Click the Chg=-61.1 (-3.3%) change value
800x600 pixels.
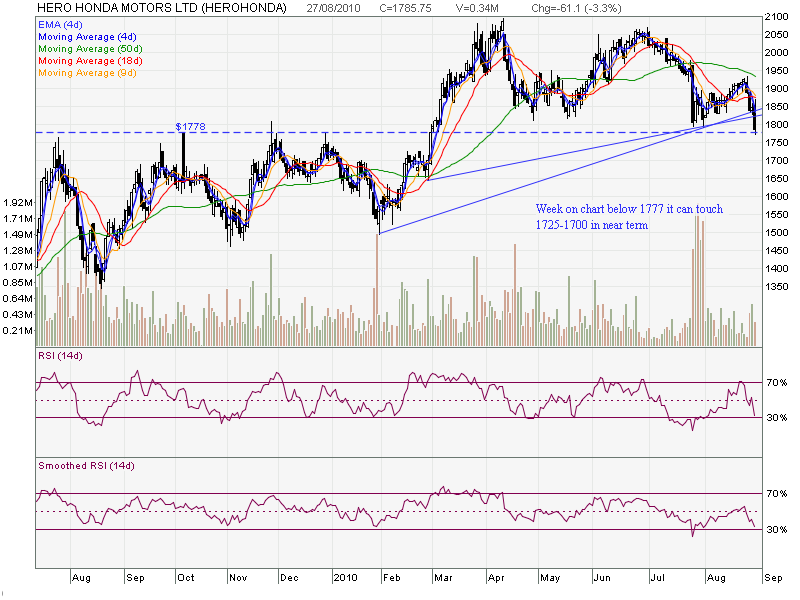click(576, 8)
